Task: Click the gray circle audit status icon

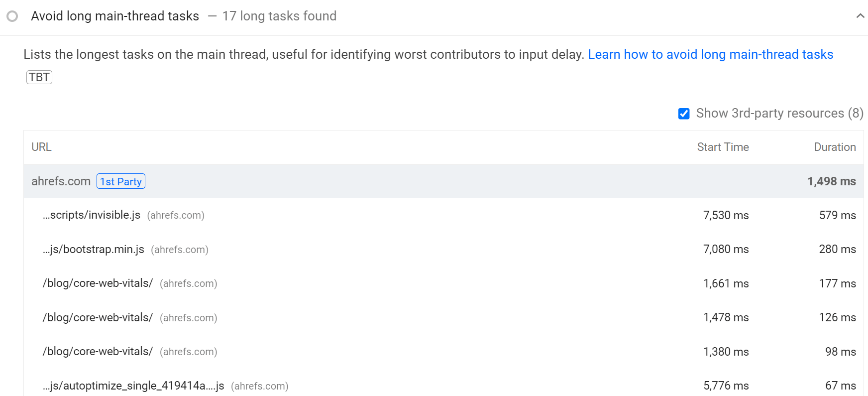Action: click(12, 16)
